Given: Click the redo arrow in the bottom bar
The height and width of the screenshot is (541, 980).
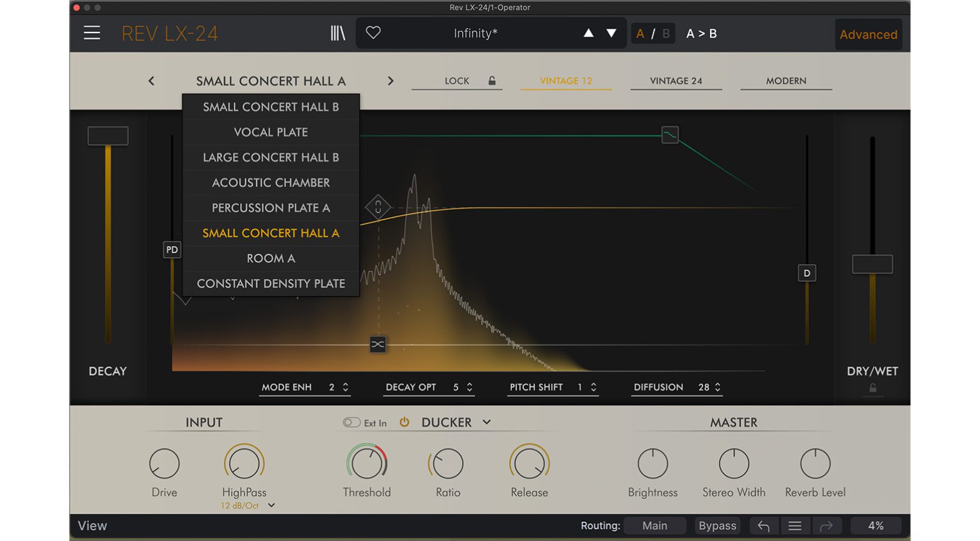Looking at the screenshot, I should (827, 525).
